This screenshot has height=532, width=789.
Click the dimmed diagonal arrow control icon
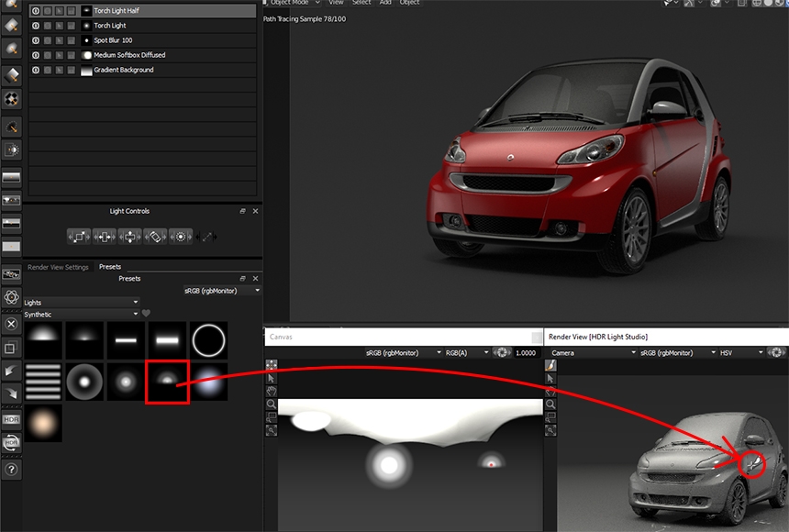[206, 237]
